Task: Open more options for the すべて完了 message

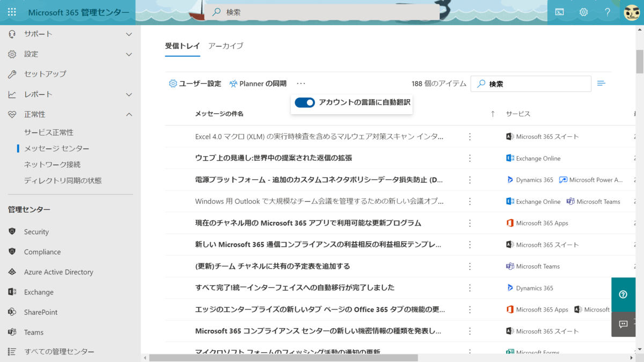Action: [x=470, y=288]
